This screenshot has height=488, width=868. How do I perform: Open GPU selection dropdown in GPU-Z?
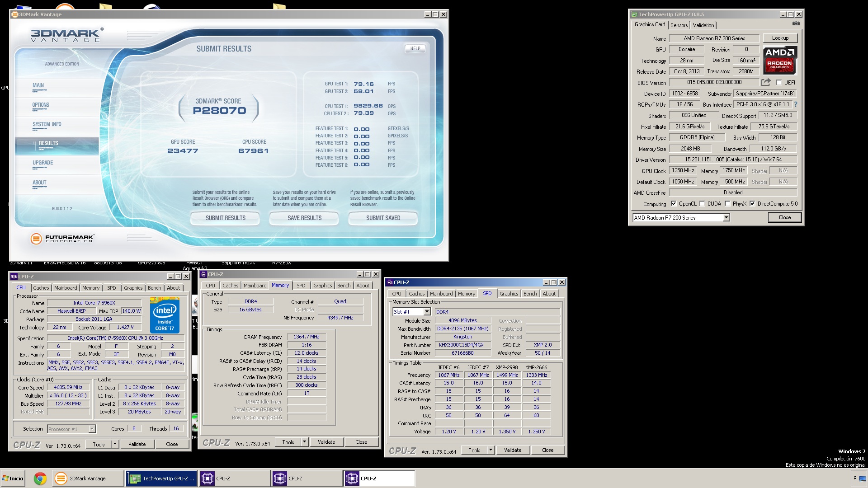[x=726, y=218]
